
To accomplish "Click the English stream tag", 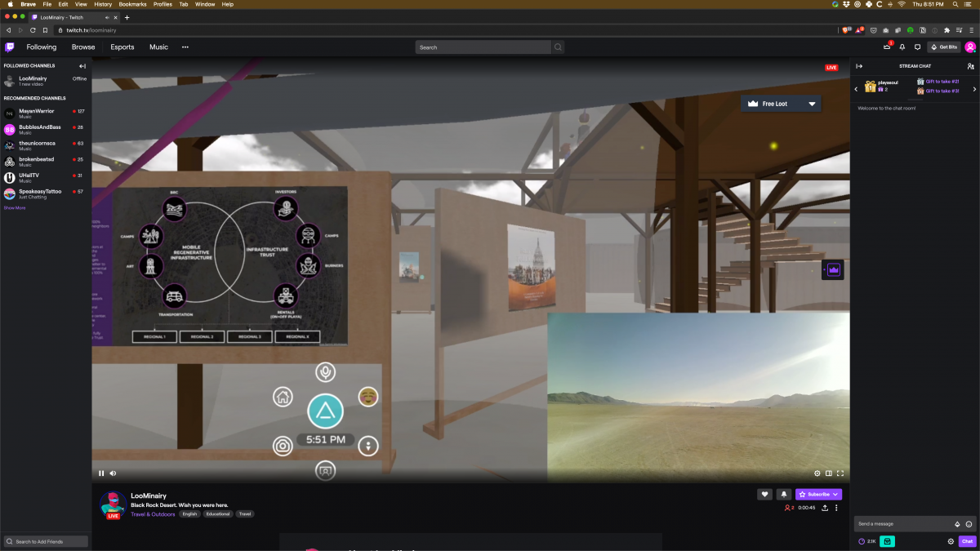I will [190, 514].
